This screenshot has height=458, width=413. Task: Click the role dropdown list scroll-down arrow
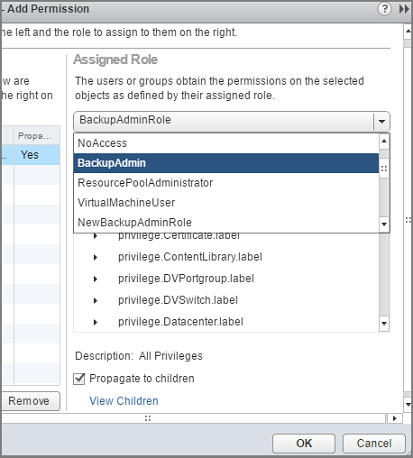coord(384,224)
